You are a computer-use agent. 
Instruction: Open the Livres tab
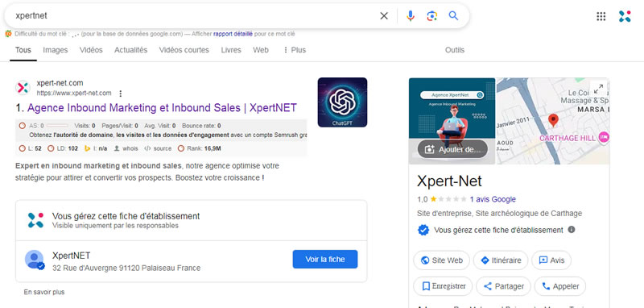231,50
